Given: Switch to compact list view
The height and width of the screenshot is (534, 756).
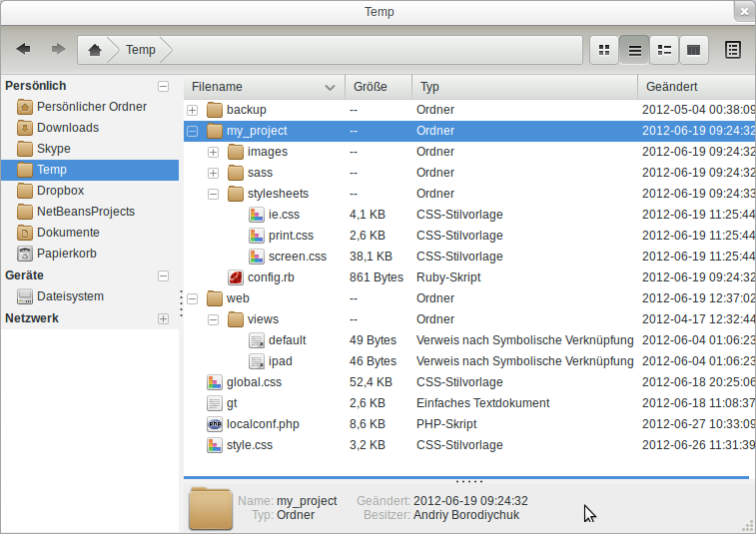Looking at the screenshot, I should [663, 50].
